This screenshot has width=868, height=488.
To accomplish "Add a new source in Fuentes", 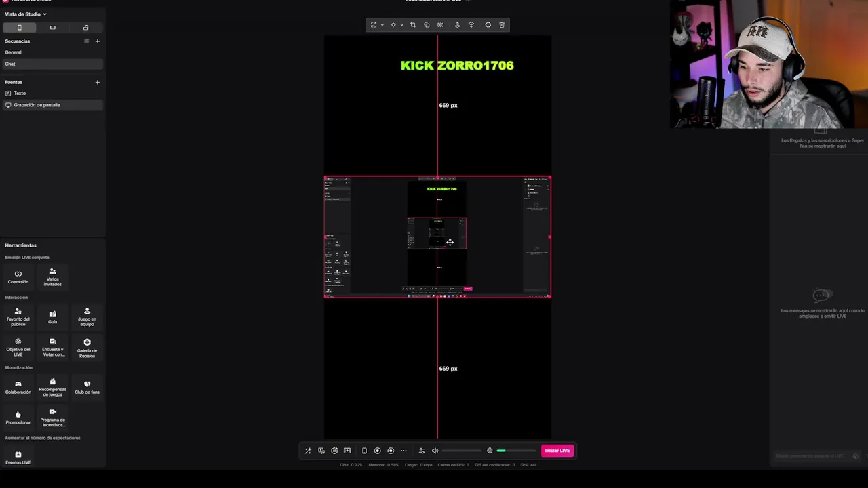I will (97, 82).
